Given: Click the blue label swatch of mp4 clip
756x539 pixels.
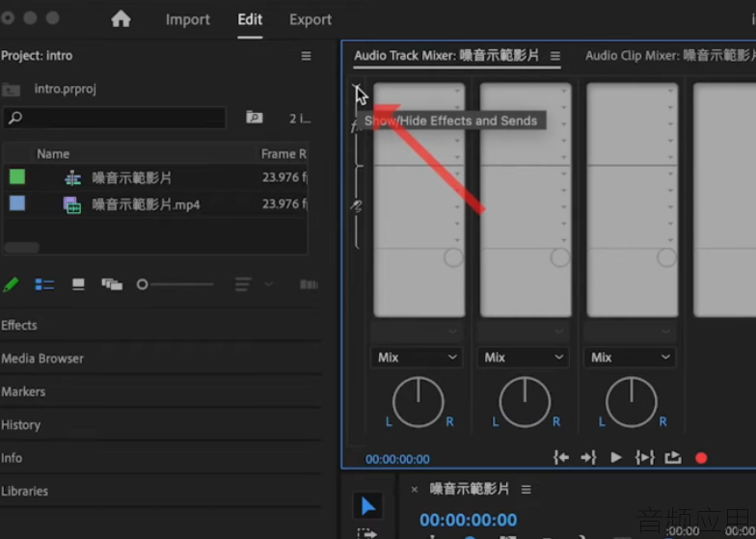Looking at the screenshot, I should tap(17, 203).
